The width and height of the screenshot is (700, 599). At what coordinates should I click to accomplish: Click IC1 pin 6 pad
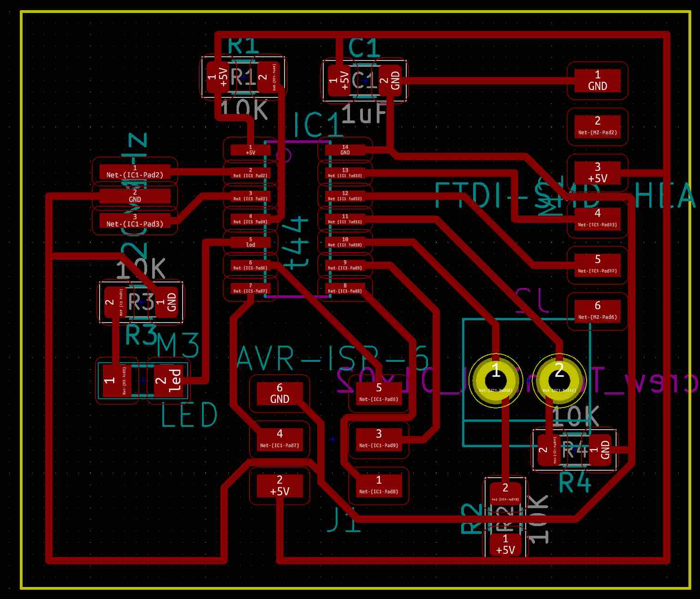click(250, 265)
